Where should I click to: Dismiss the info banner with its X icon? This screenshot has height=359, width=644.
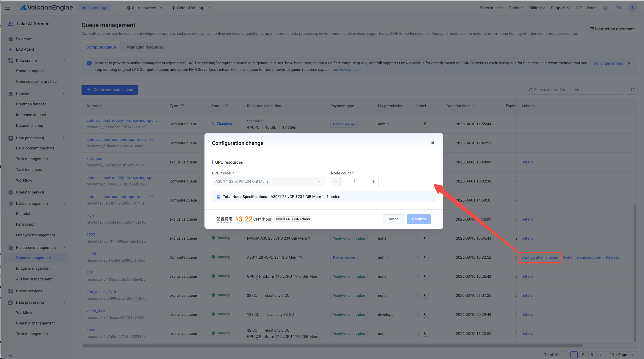coord(629,63)
